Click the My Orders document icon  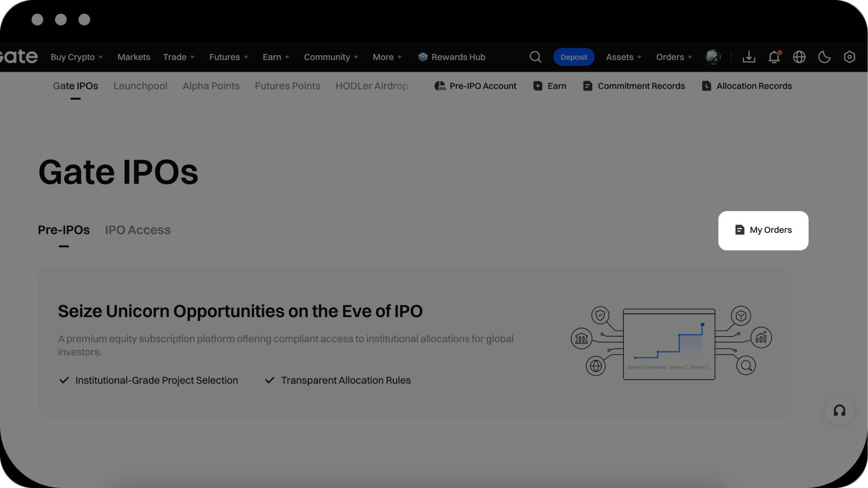[x=740, y=230]
